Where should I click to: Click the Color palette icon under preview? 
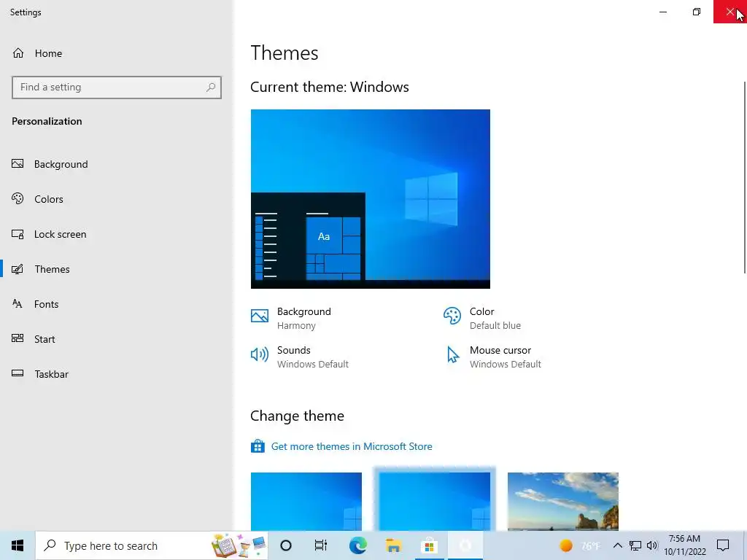pyautogui.click(x=452, y=316)
